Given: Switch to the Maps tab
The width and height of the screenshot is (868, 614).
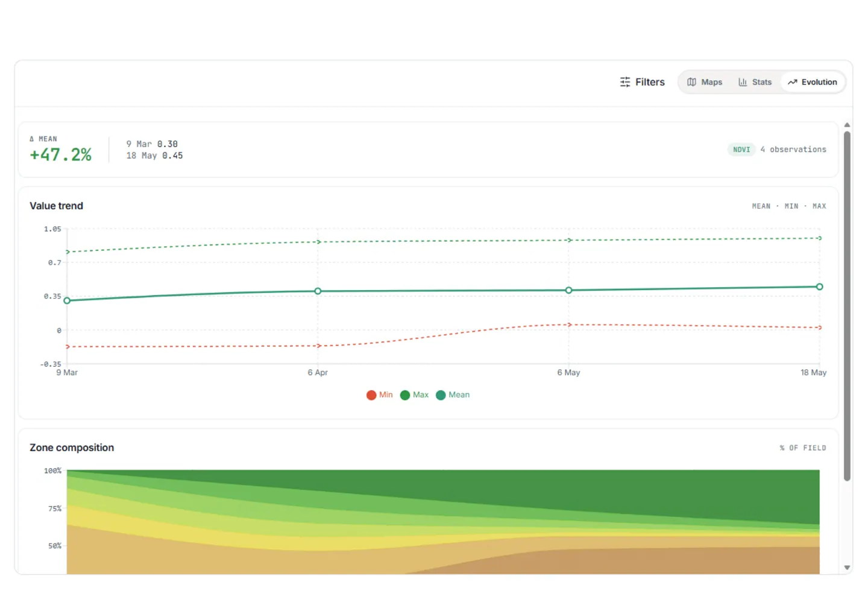Looking at the screenshot, I should pos(705,82).
